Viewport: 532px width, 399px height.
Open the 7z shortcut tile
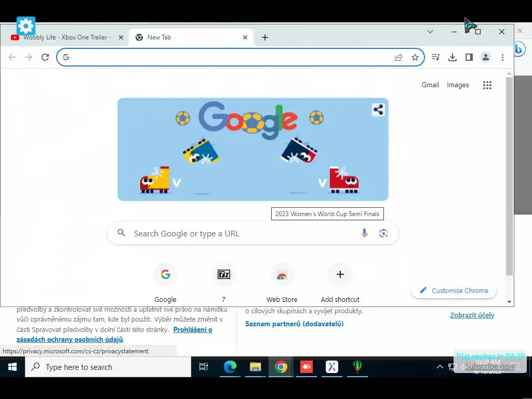coord(223,282)
